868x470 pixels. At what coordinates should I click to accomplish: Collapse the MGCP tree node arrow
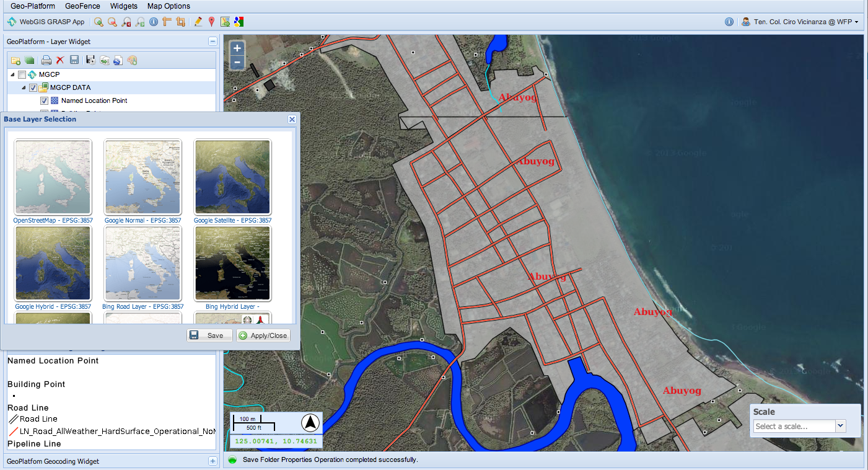13,75
